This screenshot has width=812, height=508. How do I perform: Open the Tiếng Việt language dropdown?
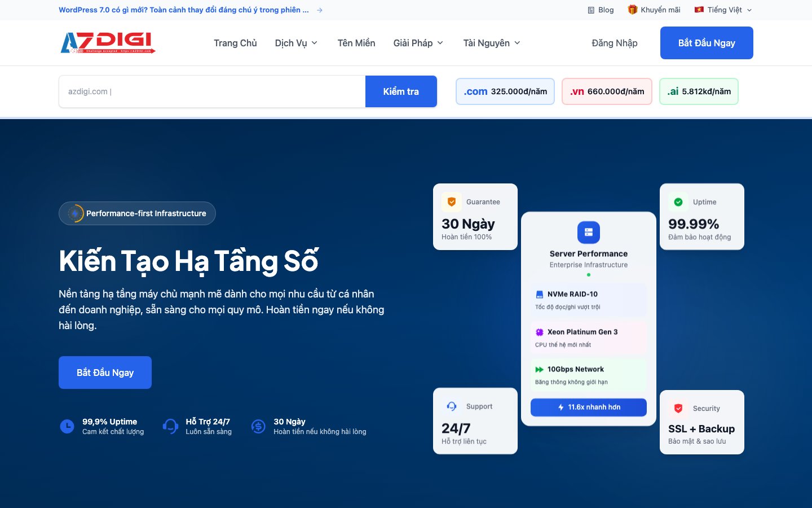723,10
